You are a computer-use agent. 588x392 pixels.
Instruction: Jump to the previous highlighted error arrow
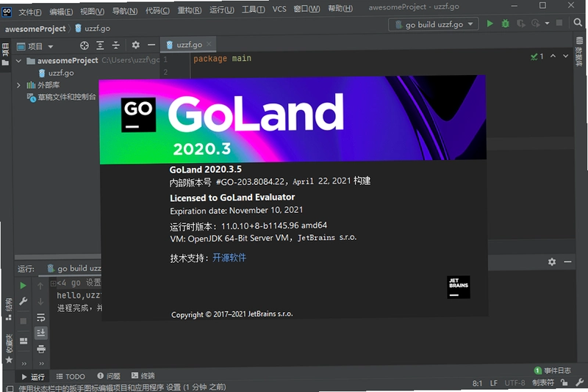553,56
